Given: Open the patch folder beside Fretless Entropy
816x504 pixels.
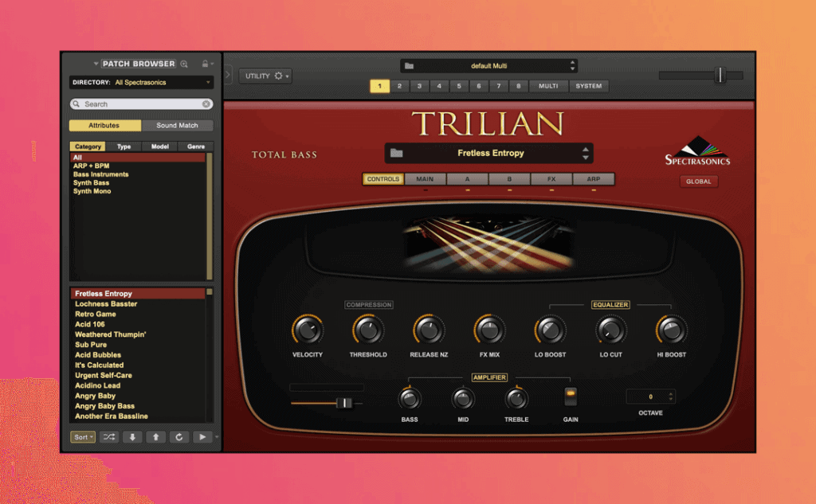Looking at the screenshot, I should click(397, 153).
